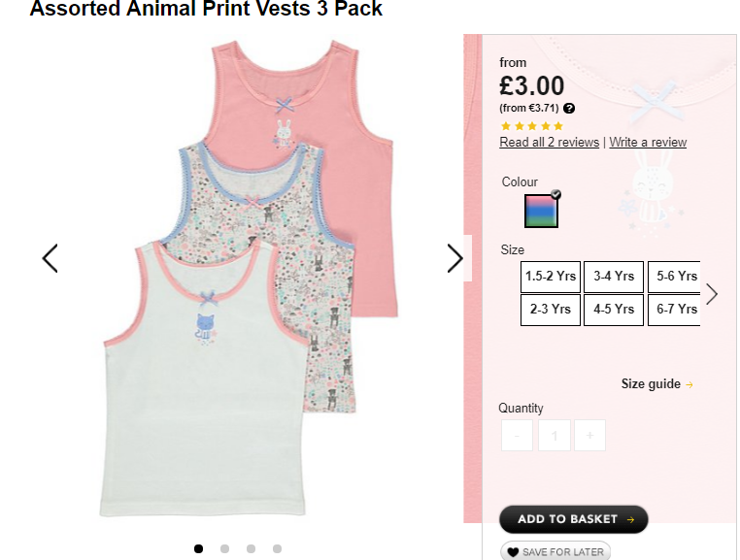Screen dimensions: 740x560
Task: Select size 1.5-2 Yrs
Action: tap(551, 277)
